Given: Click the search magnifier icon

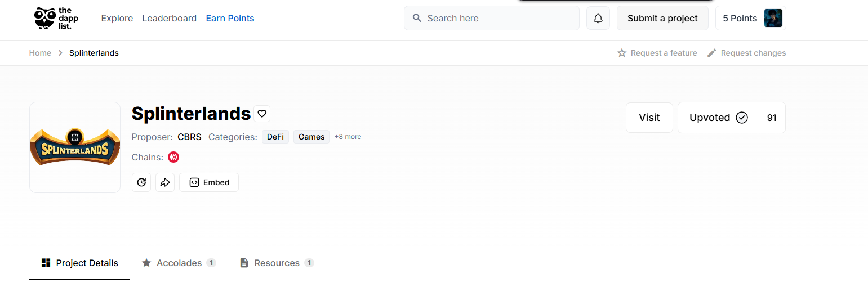Looking at the screenshot, I should (x=417, y=18).
